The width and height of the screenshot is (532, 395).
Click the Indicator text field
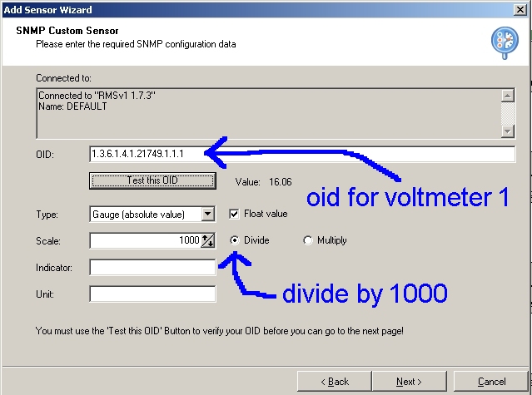click(152, 267)
